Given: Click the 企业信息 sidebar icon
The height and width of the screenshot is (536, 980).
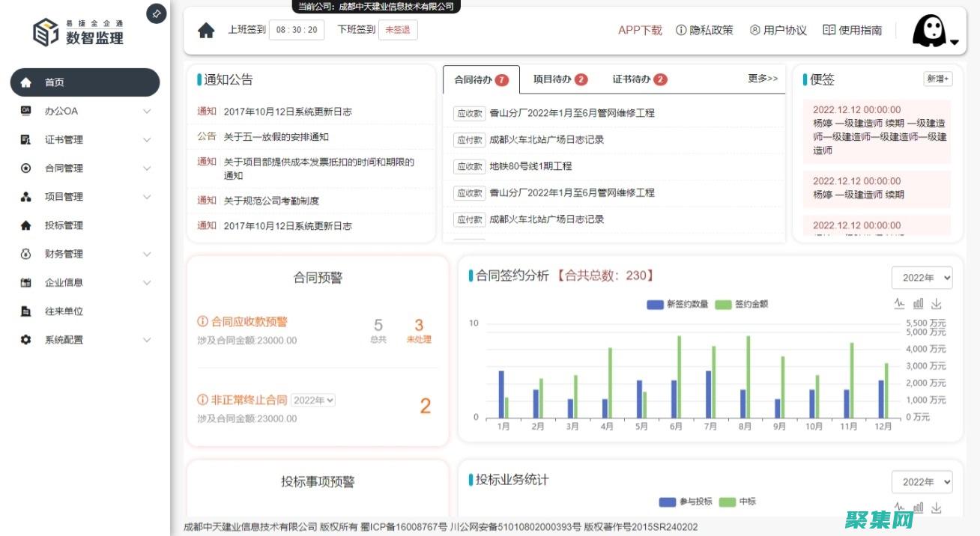Looking at the screenshot, I should (x=26, y=282).
